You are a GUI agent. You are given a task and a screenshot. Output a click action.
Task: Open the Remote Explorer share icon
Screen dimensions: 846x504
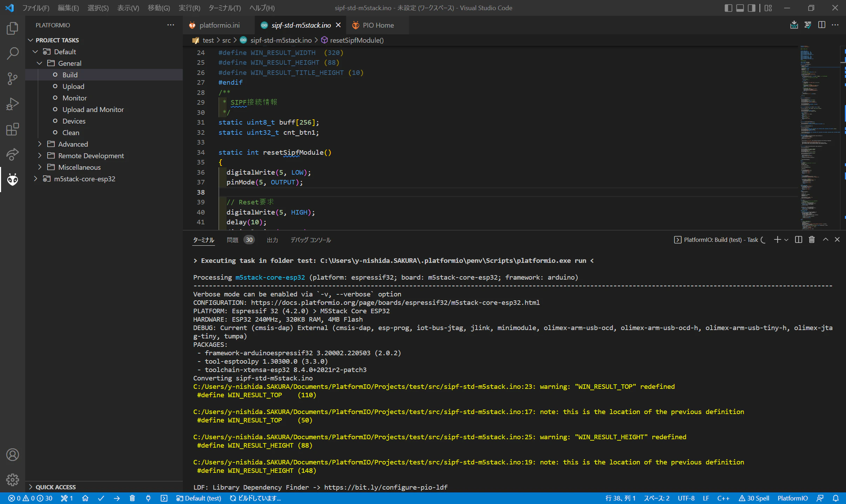coord(13,154)
